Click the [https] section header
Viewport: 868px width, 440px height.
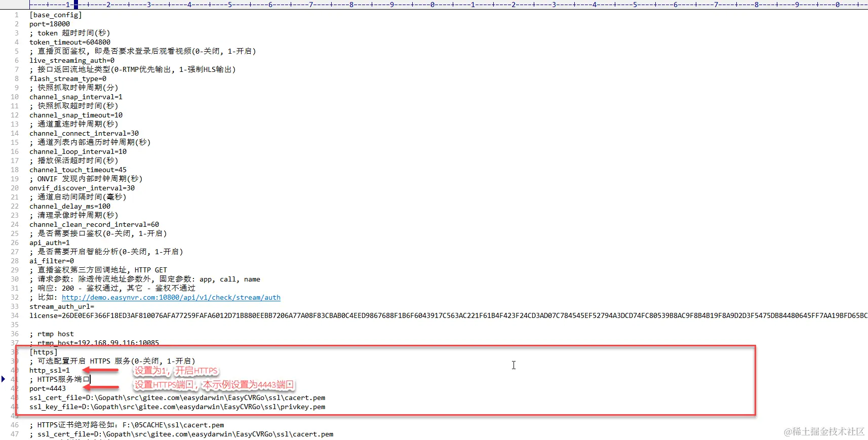pos(44,352)
